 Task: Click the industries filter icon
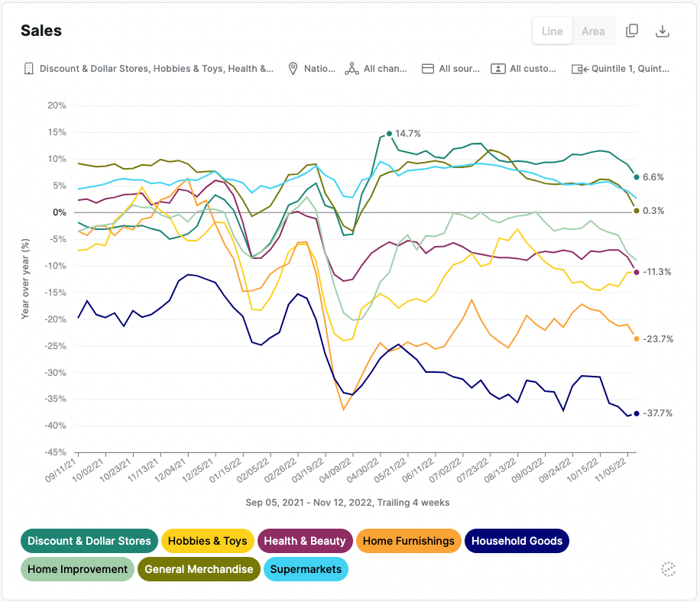click(x=28, y=68)
